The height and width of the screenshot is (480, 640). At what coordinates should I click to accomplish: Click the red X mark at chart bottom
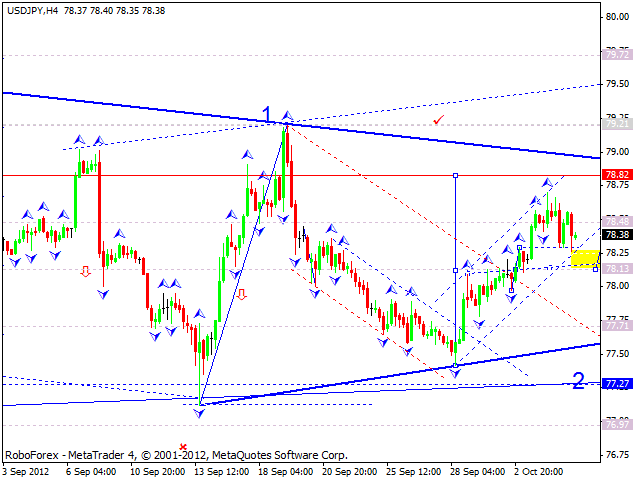(x=182, y=447)
